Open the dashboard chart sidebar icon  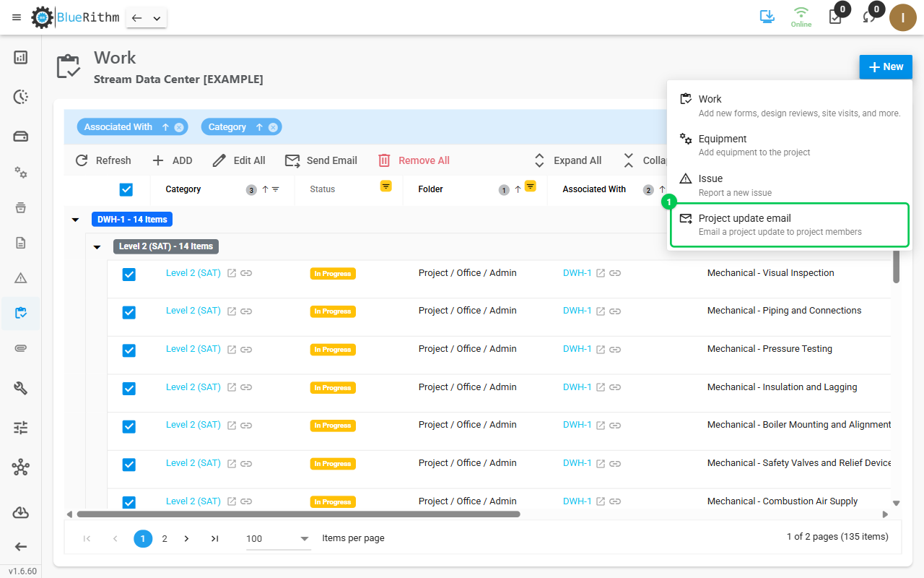[21, 57]
